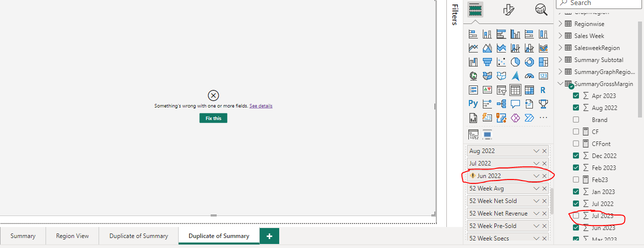Uncheck the Dec 2022 field
The image size is (644, 248).
tap(576, 155)
